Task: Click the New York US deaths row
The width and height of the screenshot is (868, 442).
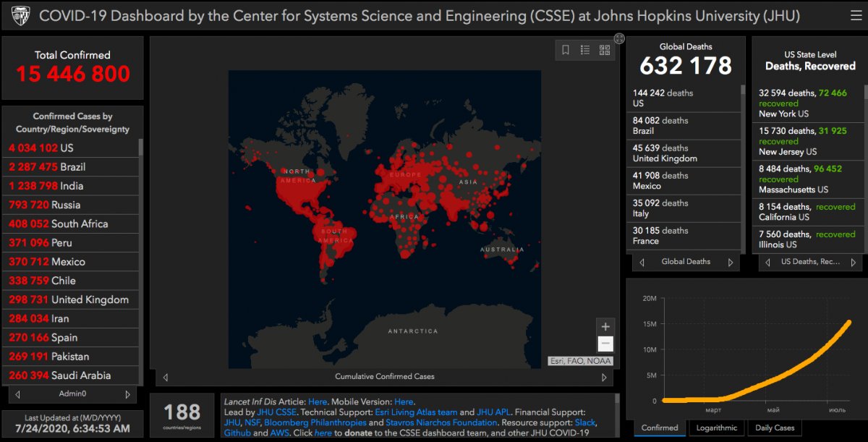Action: coord(807,103)
